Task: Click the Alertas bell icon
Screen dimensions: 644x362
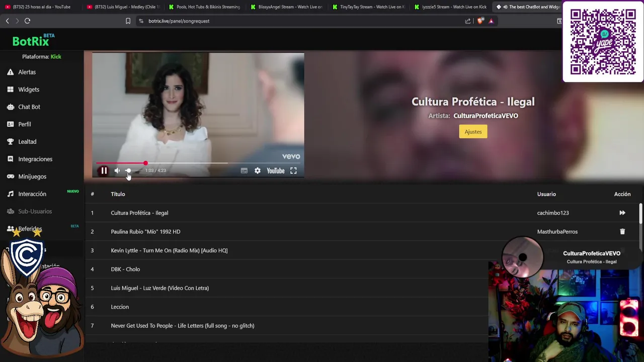Action: pyautogui.click(x=10, y=72)
